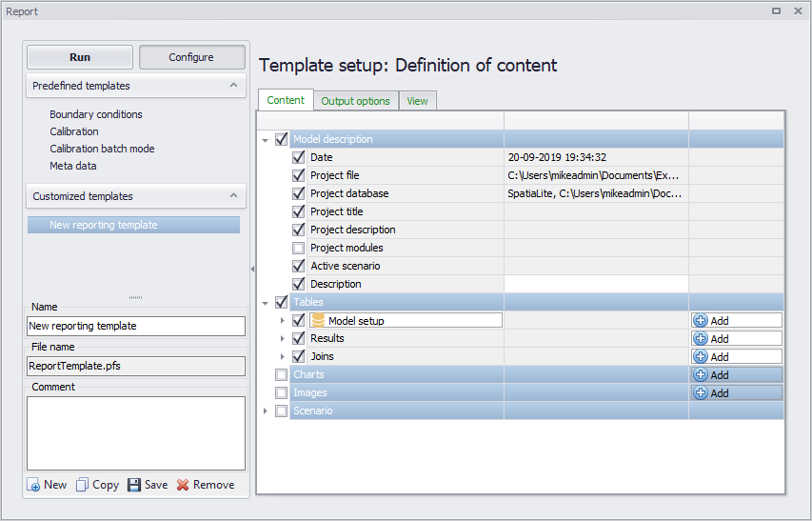Click the plus icon in Images row

(x=700, y=393)
